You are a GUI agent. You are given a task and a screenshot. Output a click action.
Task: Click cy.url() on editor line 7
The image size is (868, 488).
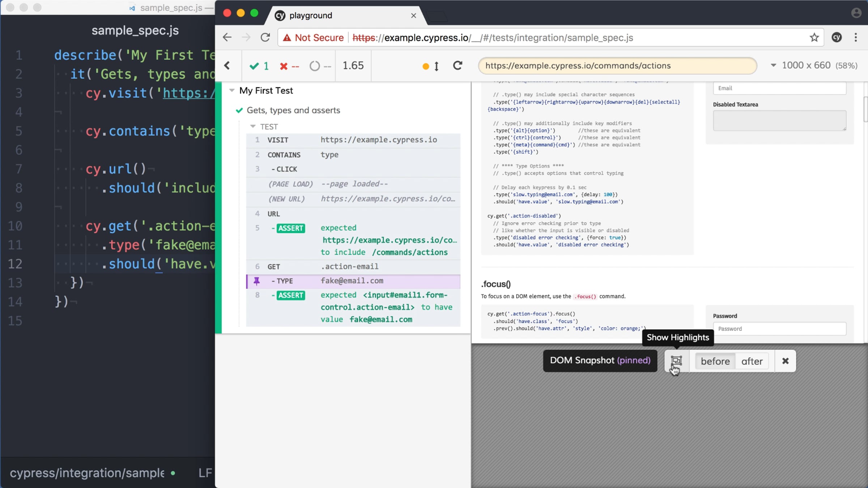[116, 169]
